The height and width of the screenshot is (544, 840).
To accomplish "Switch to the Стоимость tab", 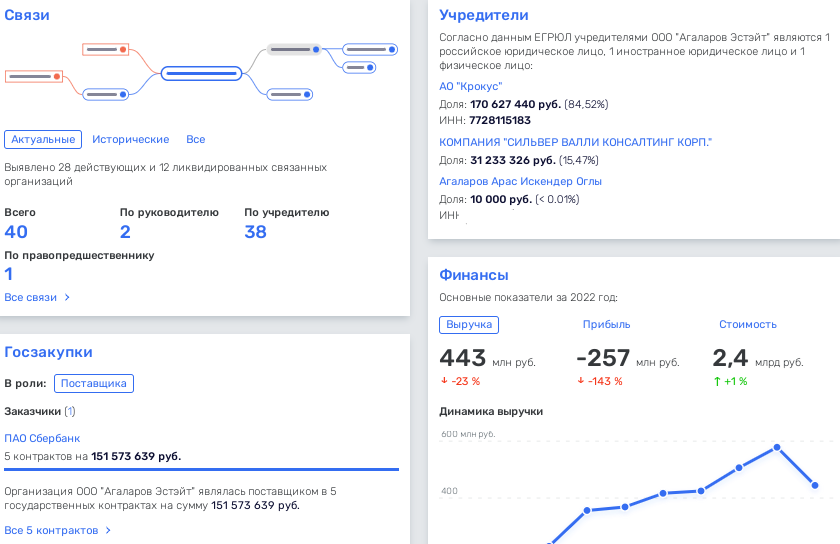I will tap(747, 325).
